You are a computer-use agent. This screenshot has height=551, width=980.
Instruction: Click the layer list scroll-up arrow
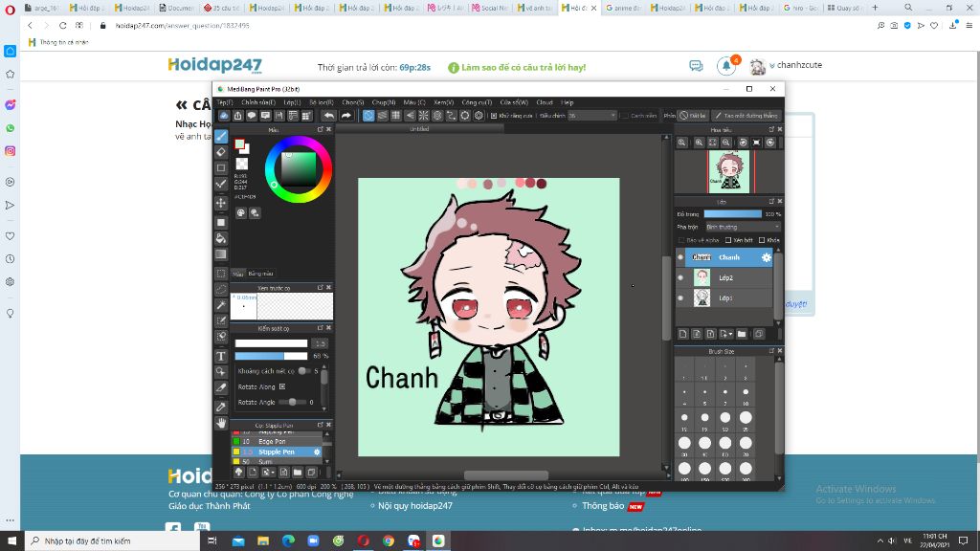click(779, 250)
